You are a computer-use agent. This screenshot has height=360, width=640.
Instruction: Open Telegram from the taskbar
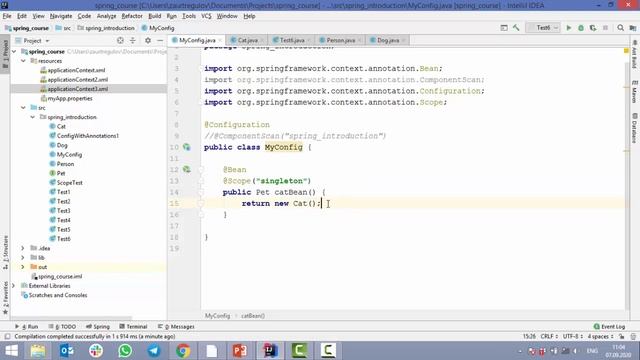coord(154,351)
